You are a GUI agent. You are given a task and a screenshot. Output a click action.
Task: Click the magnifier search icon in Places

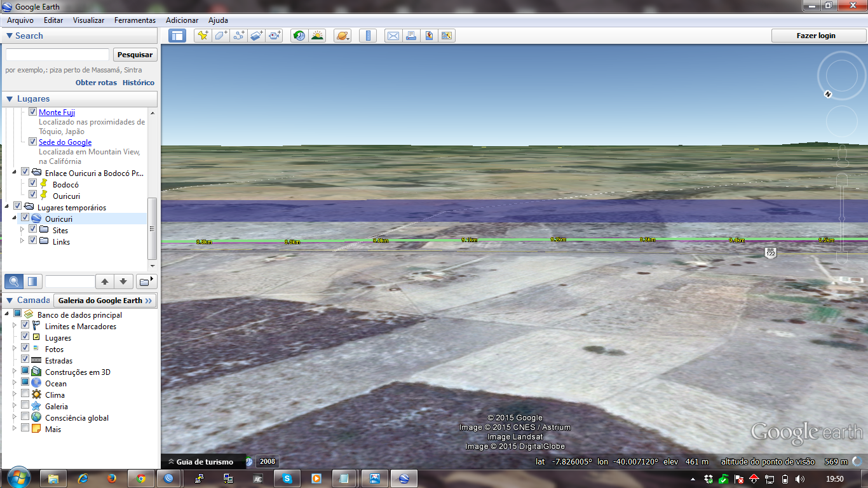click(14, 281)
